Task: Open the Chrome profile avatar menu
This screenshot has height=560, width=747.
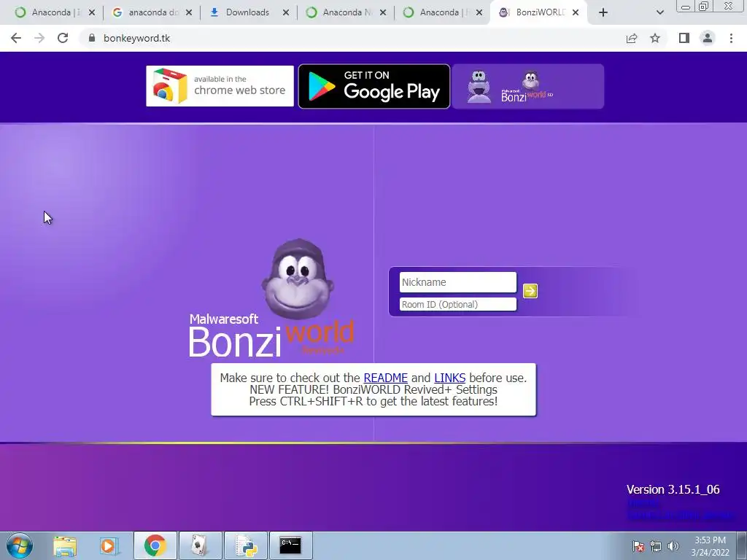Action: [708, 38]
